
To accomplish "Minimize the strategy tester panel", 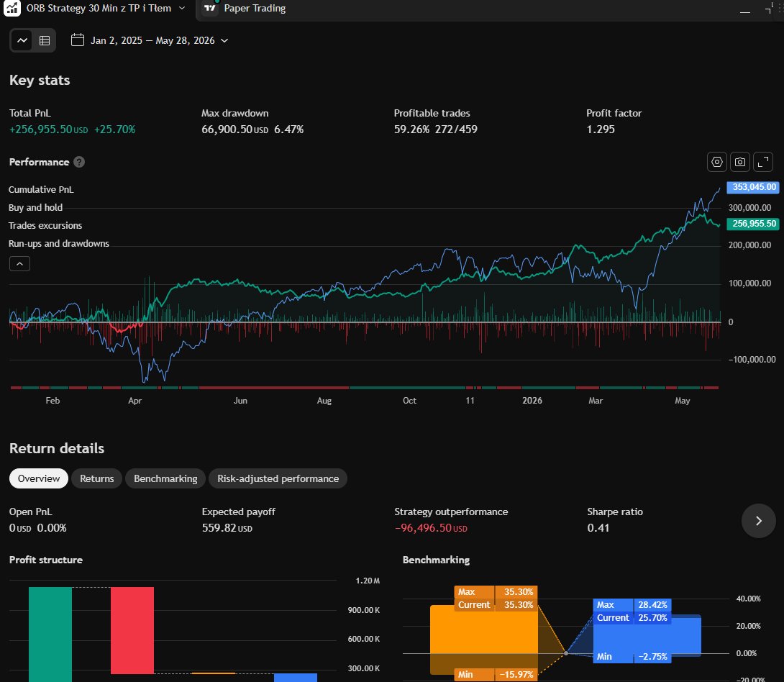I will coord(745,11).
